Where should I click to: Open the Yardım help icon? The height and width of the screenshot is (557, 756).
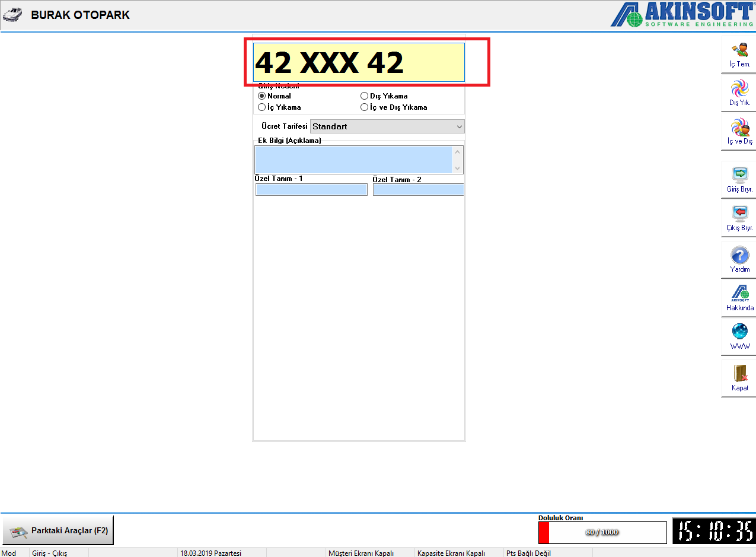[739, 259]
